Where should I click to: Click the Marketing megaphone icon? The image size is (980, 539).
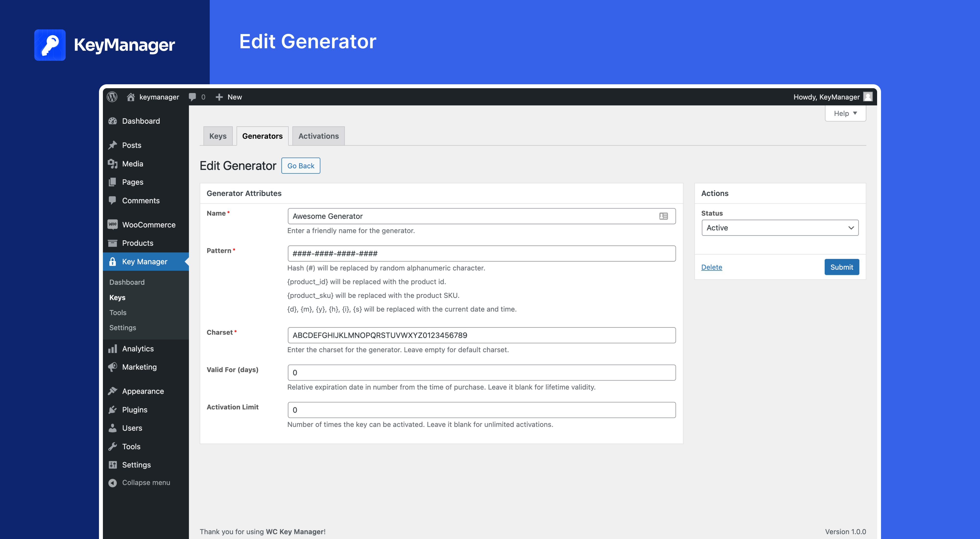tap(113, 367)
